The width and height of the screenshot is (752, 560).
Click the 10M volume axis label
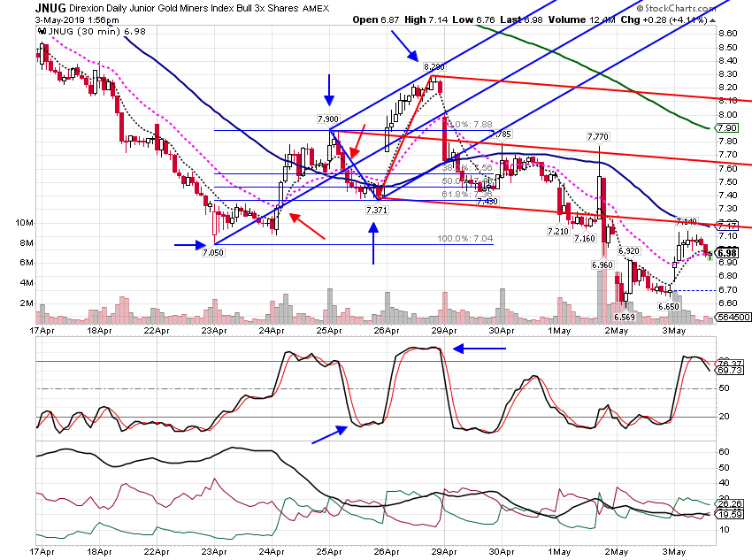point(25,223)
